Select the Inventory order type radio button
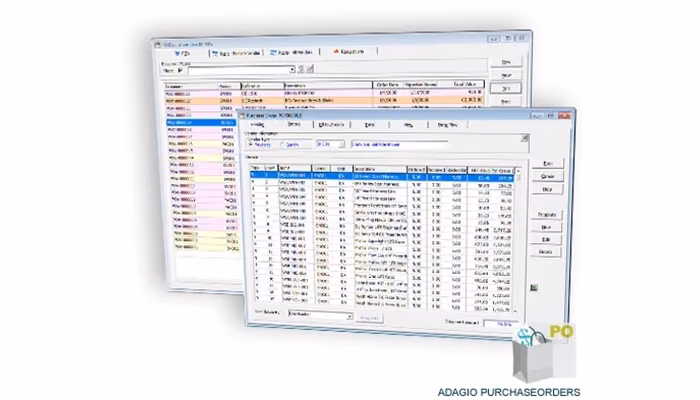 [251, 145]
